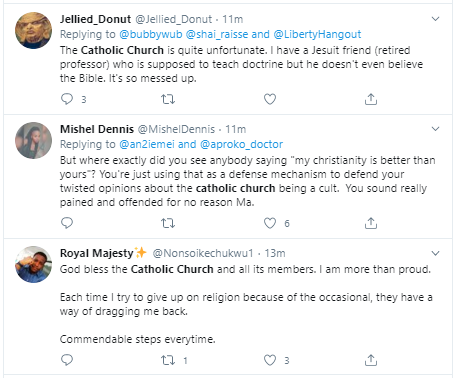
Task: Open options chevron on Jellied_Donut's tweet
Action: (x=435, y=19)
